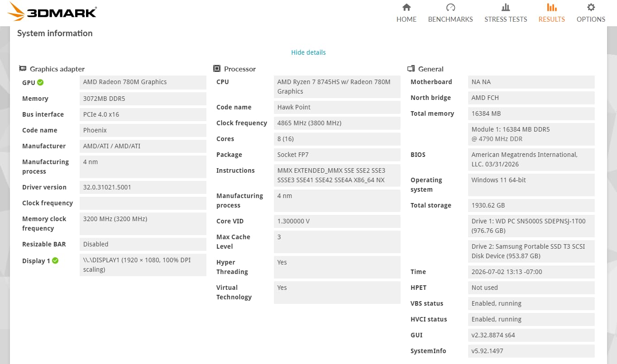Click the North bridge label
617x364 pixels.
click(x=430, y=98)
